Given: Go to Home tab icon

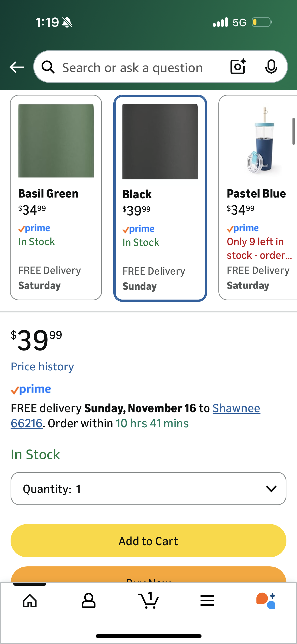Looking at the screenshot, I should 30,601.
